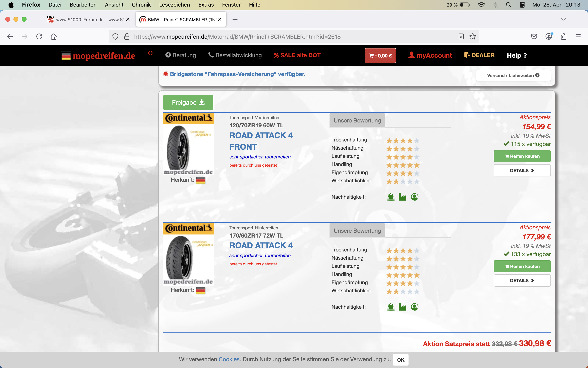Click front tyre price 154,99 €
Viewport: 588px width, 368px height.
click(x=537, y=127)
